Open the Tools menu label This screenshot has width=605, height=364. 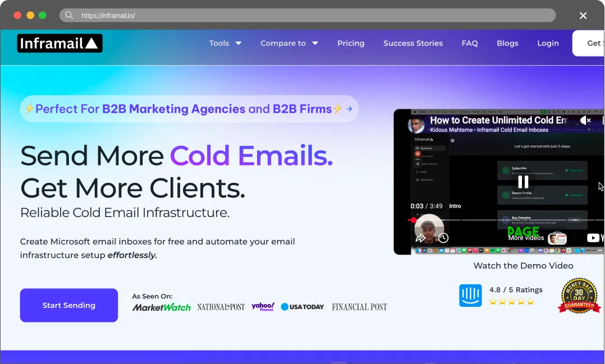click(x=219, y=43)
